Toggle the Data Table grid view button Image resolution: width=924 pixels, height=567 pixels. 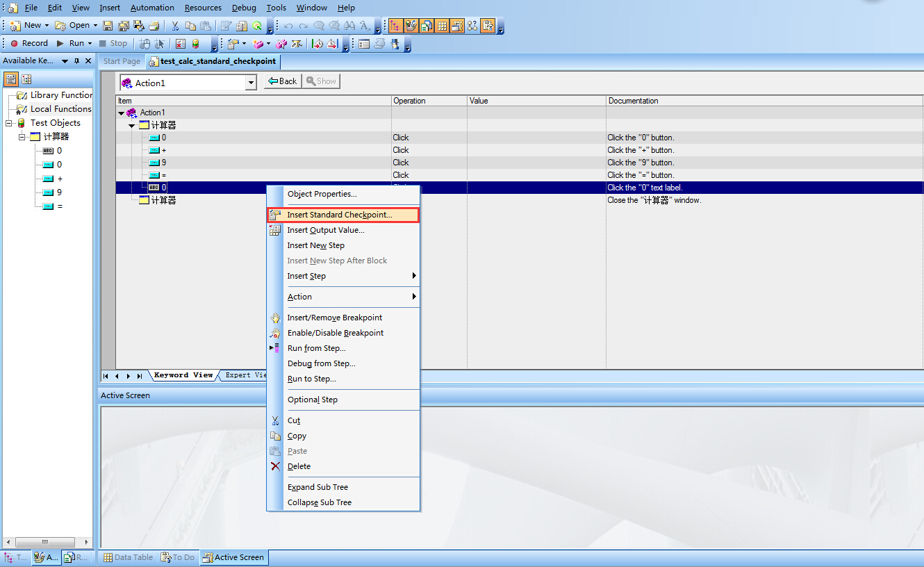(442, 25)
